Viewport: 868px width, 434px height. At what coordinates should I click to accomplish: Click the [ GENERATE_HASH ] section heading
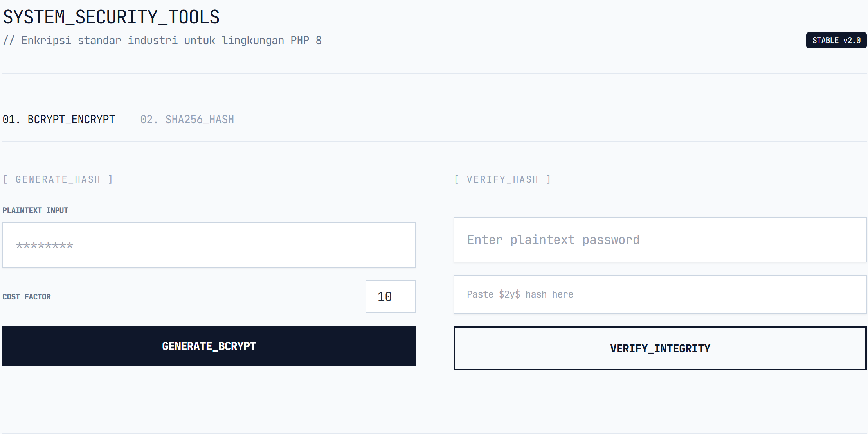tap(58, 179)
